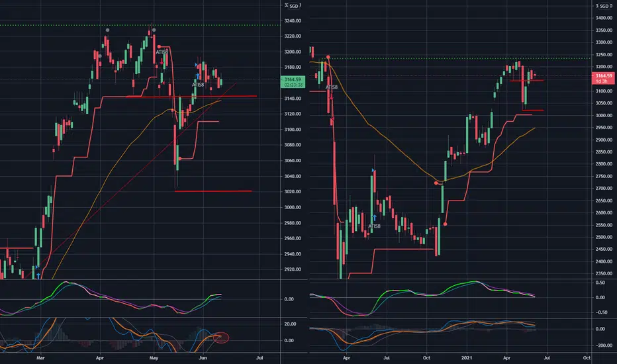The image size is (617, 364).
Task: Click the 2960.00 price axis label
Action: pos(293,238)
